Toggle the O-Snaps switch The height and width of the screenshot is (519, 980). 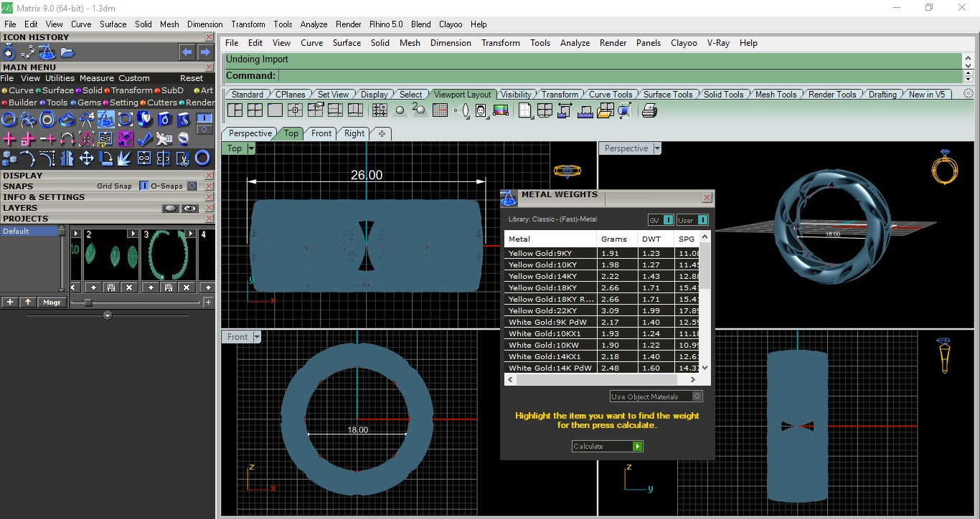(192, 186)
